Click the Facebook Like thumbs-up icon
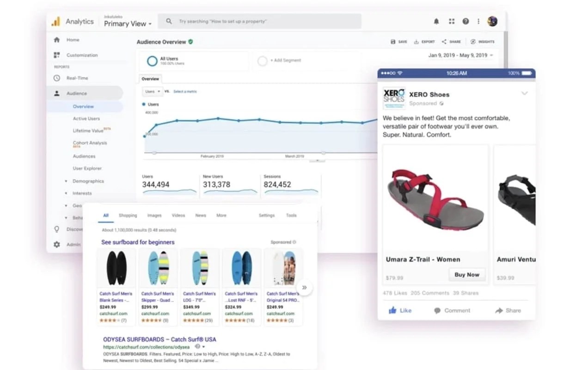 [393, 310]
